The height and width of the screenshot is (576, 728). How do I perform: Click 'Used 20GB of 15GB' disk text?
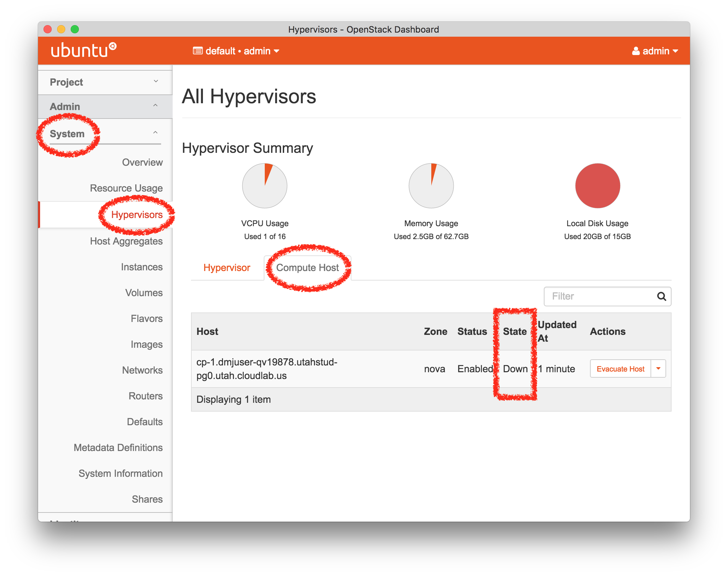[x=597, y=236]
